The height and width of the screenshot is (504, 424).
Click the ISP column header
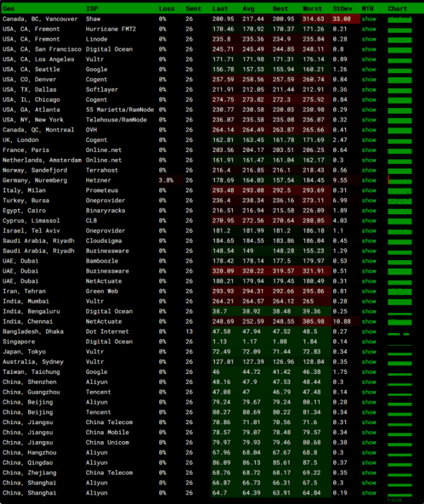click(92, 9)
